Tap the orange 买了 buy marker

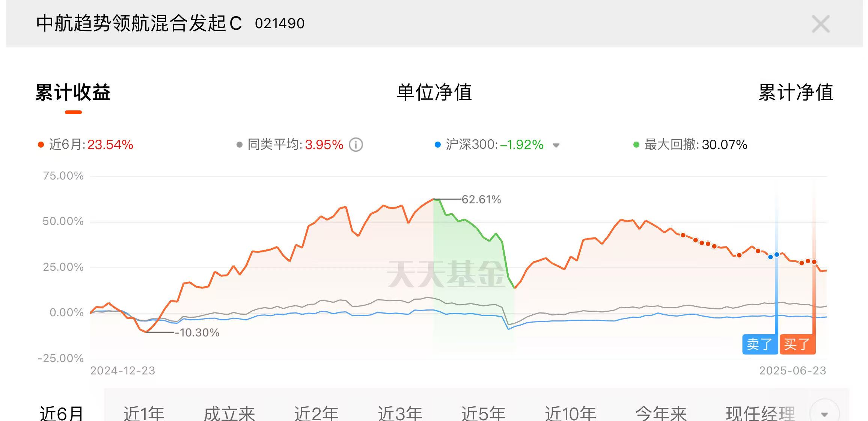point(797,344)
